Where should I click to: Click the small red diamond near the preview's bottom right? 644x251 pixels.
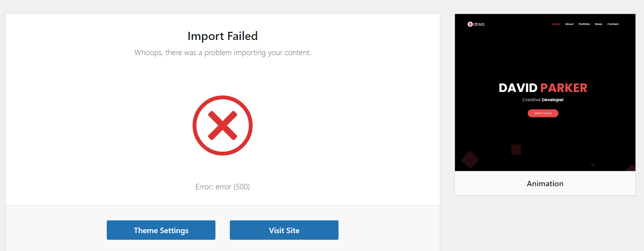coord(593,165)
